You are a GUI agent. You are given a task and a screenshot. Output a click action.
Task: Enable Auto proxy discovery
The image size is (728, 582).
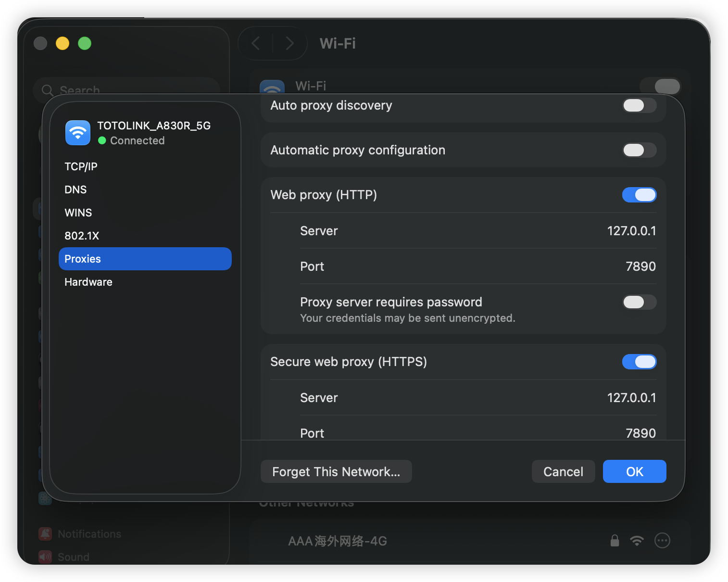point(639,105)
